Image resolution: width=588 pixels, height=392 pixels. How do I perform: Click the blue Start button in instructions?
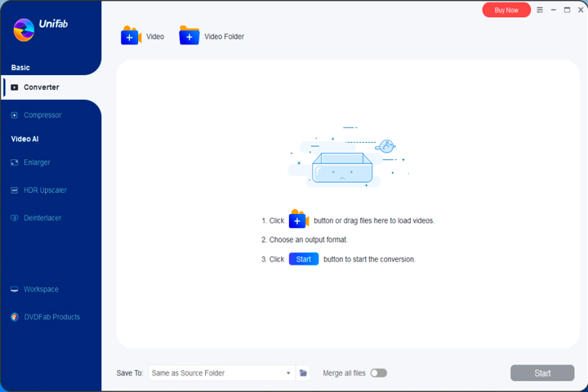tap(303, 259)
